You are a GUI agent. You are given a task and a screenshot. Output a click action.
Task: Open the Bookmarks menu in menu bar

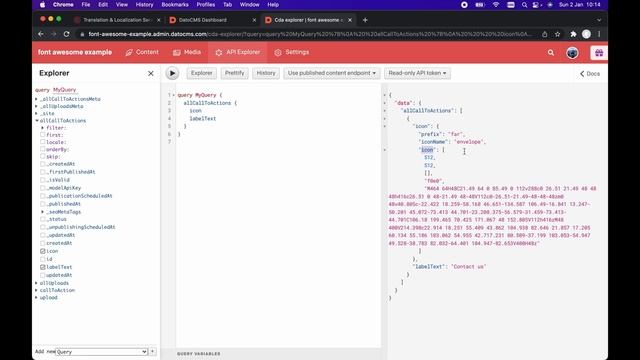point(175,5)
